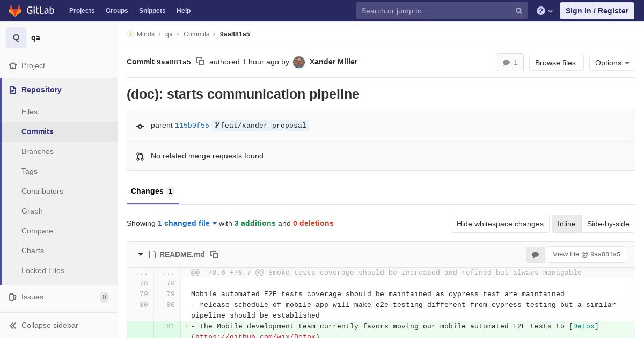
Task: Switch diff to Side-by-side view
Action: (608, 224)
